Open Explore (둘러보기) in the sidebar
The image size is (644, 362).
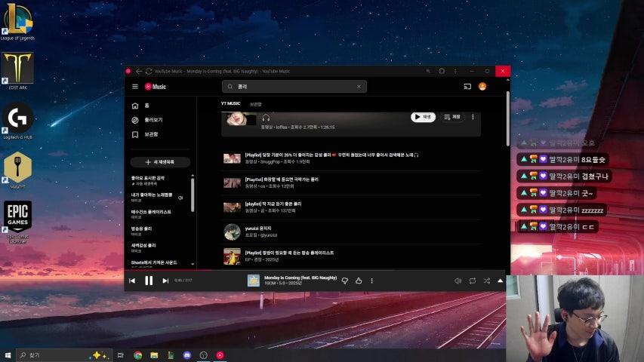146,120
